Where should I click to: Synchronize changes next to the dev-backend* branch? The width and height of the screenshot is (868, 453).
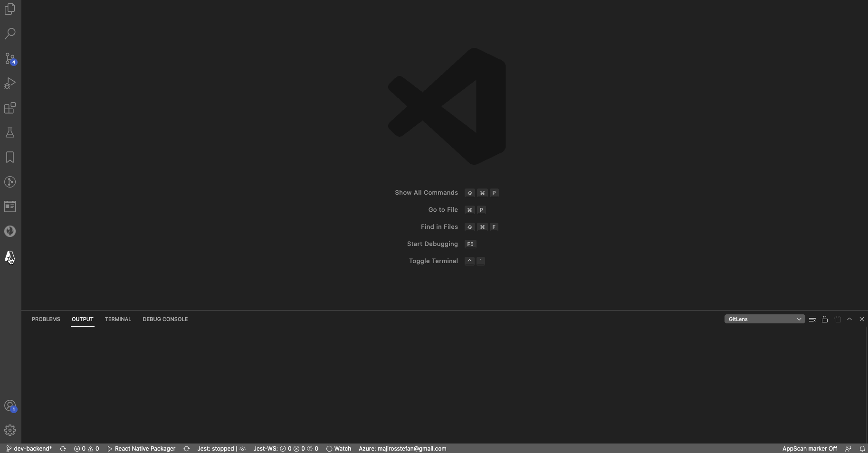(63, 449)
